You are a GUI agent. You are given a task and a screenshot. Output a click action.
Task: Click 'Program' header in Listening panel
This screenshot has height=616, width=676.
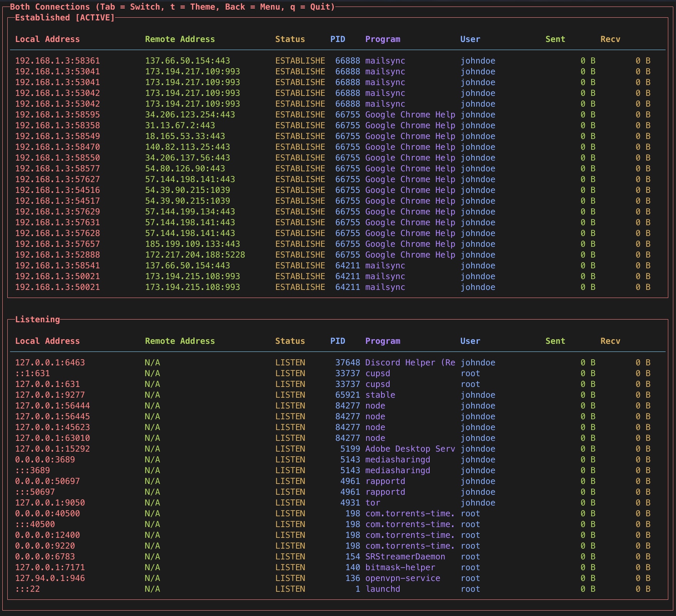pos(383,341)
